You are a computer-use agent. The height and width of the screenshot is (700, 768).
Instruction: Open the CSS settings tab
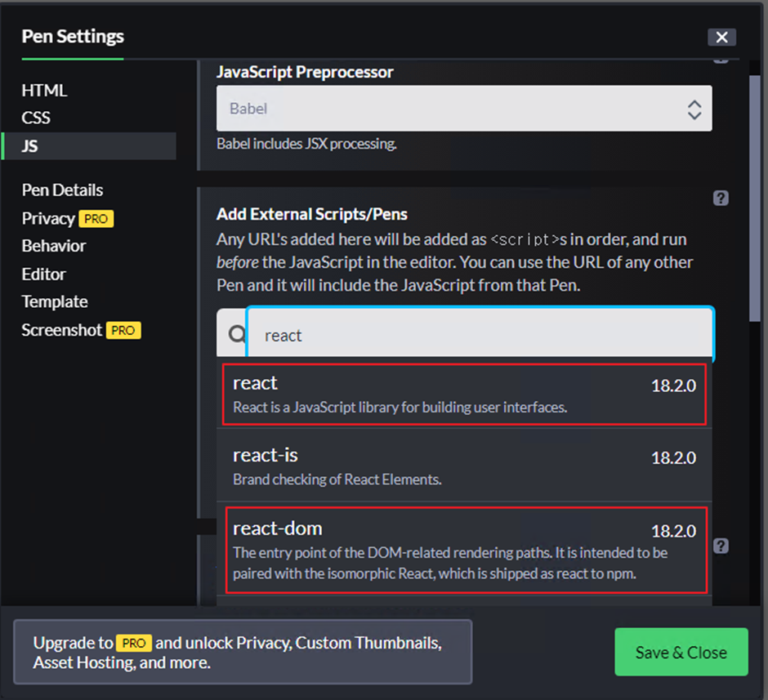36,118
